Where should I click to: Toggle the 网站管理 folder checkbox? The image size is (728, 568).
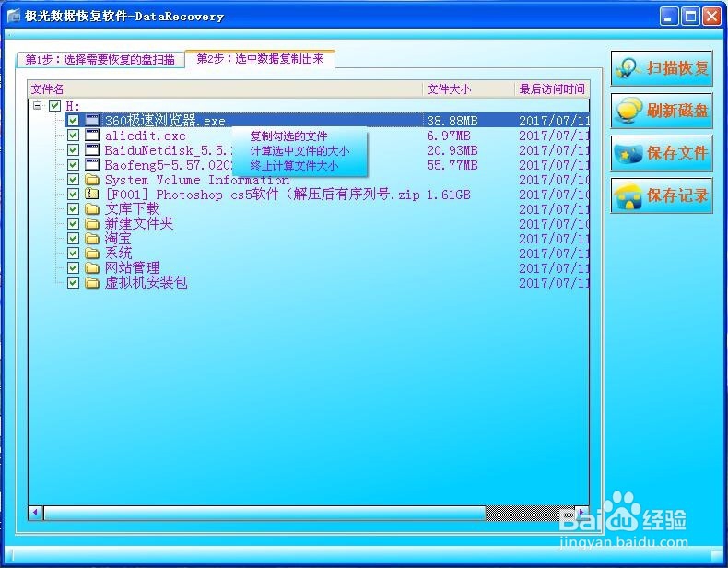pyautogui.click(x=73, y=268)
